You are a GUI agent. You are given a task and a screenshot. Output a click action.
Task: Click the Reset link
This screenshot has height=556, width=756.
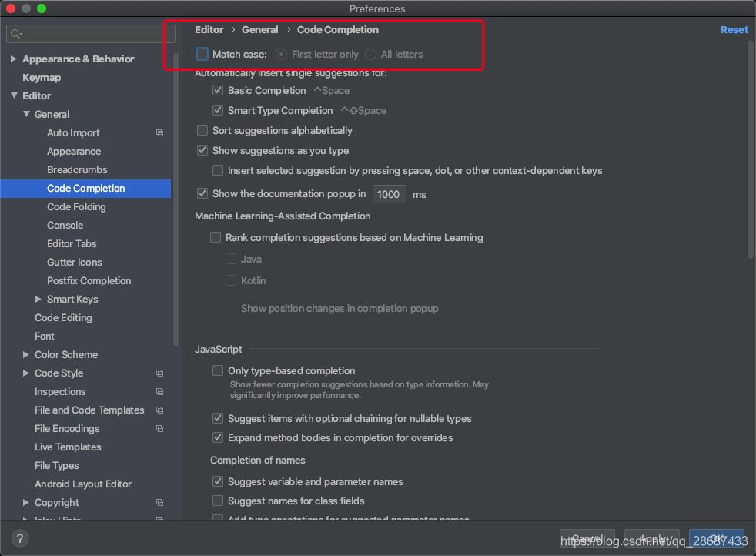coord(734,30)
